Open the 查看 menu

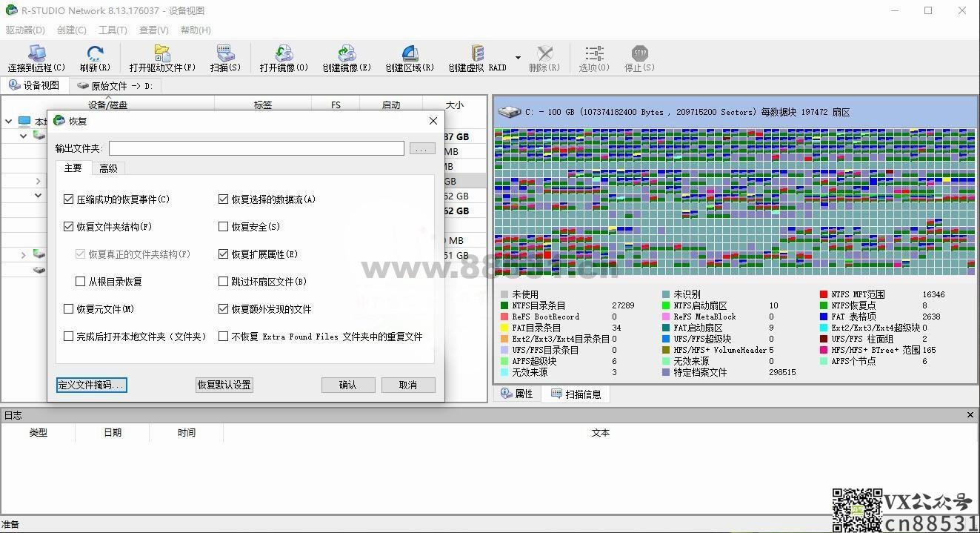point(153,30)
